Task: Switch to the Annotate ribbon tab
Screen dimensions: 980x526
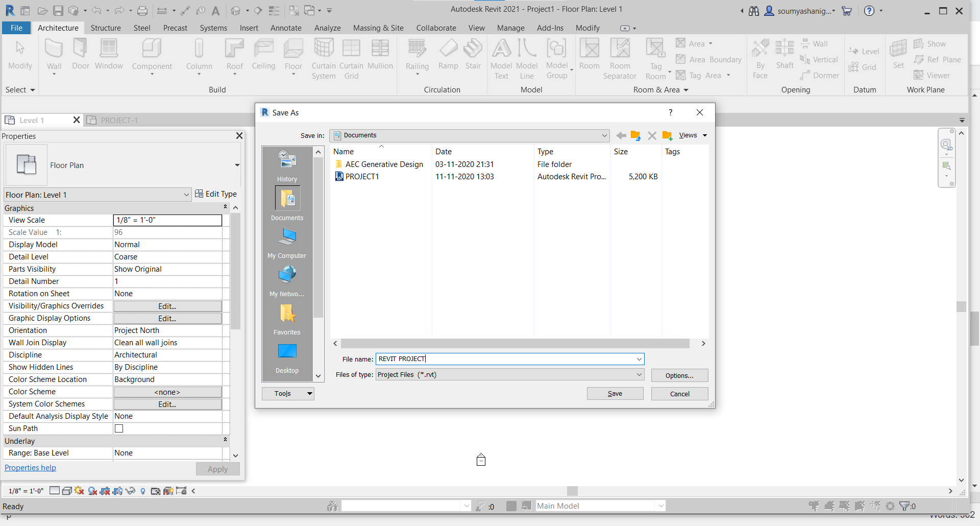Action: [x=286, y=28]
